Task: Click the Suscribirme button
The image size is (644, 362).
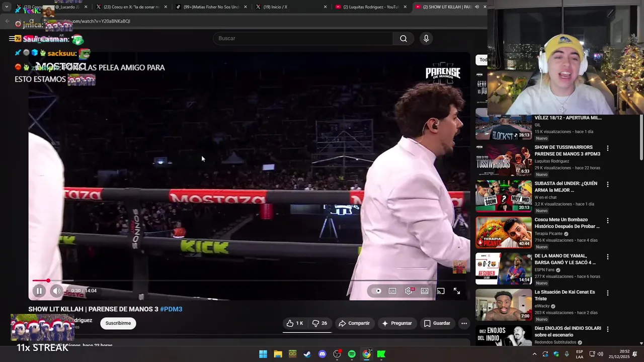Action: (118, 323)
